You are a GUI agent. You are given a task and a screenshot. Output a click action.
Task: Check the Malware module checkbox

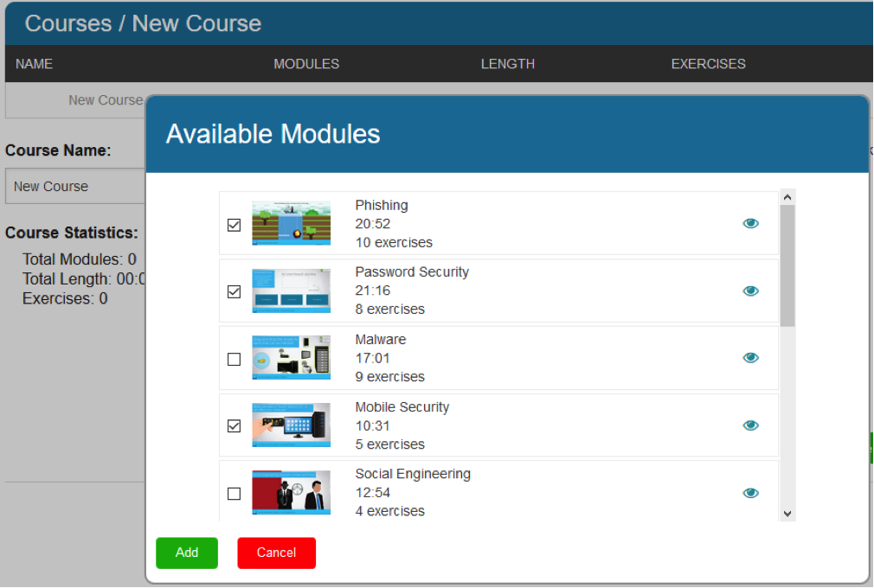(234, 359)
